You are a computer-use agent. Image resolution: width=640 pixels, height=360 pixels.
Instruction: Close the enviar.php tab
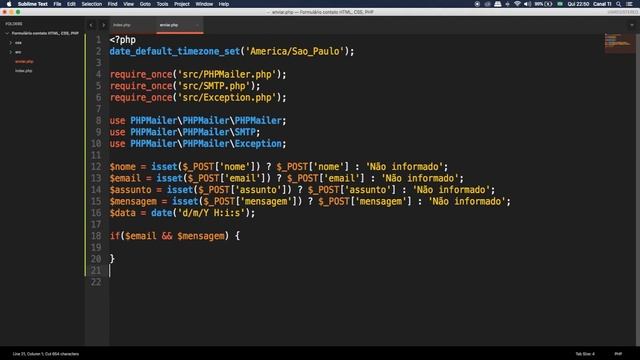coord(198,25)
